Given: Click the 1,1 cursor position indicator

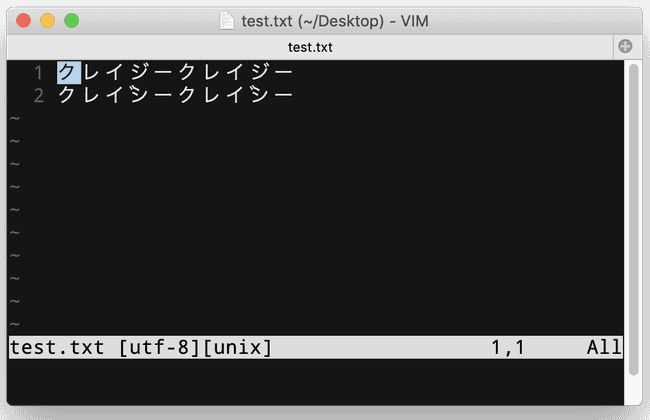Looking at the screenshot, I should pos(506,348).
